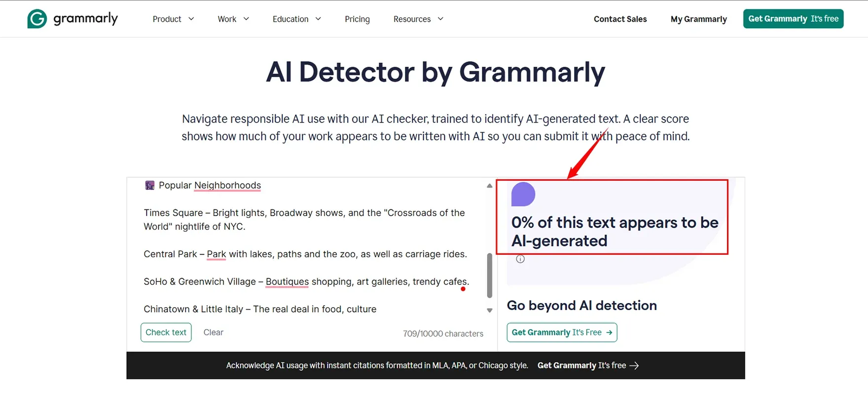Image resolution: width=868 pixels, height=398 pixels.
Task: Click the 0% AI-generated result text
Action: (615, 232)
